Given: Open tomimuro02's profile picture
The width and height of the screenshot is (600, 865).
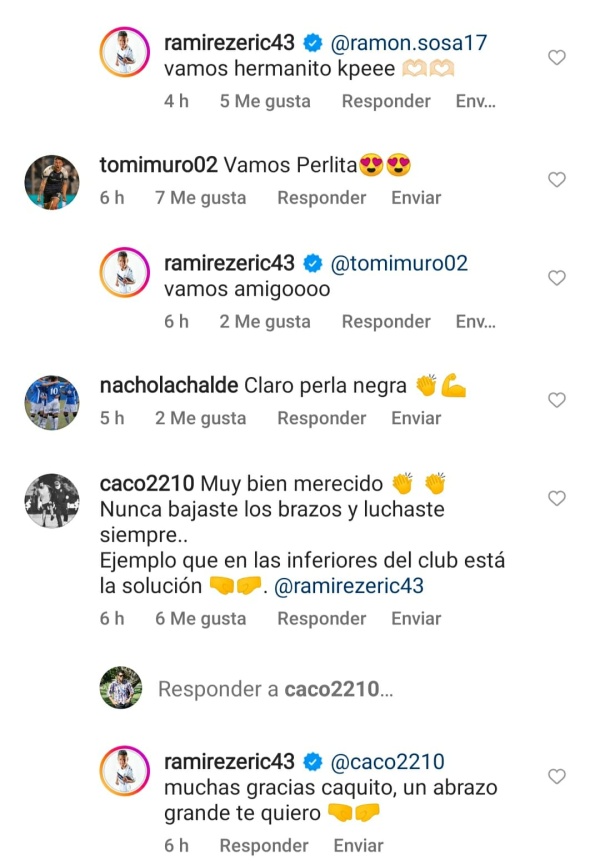Looking at the screenshot, I should (x=51, y=182).
